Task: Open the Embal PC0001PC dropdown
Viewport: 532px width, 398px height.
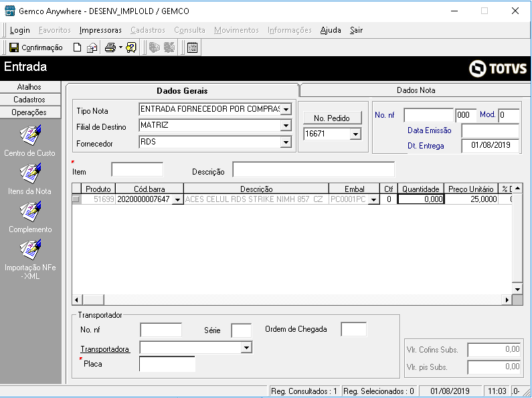Action: (x=373, y=200)
